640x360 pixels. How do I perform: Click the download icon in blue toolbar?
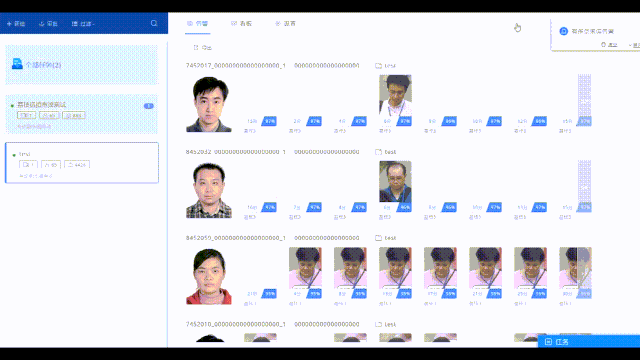(x=41, y=24)
